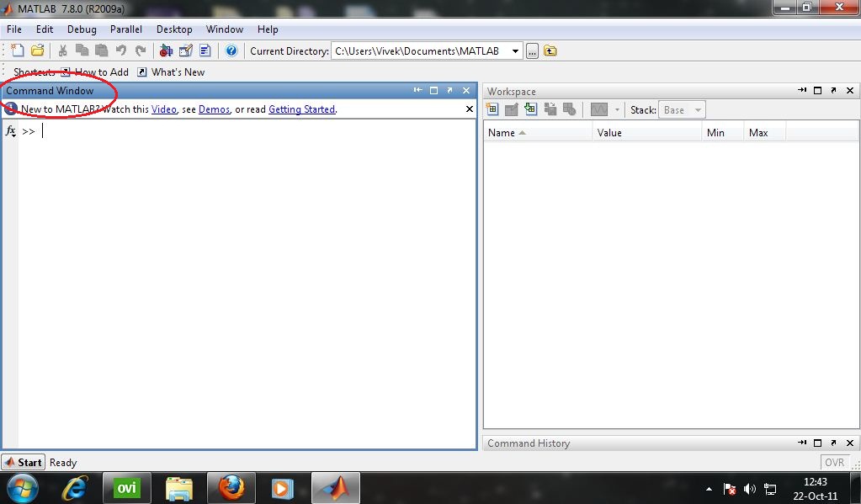Create a new variable in the Workspace
Screen dimensions: 861x504
(492, 109)
